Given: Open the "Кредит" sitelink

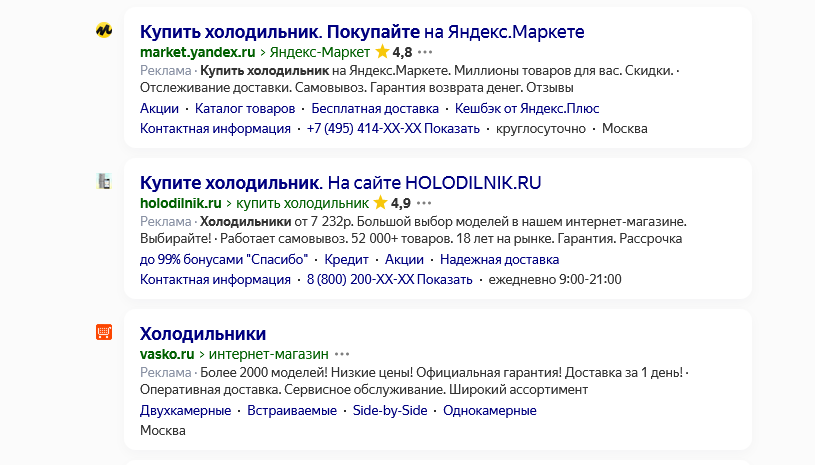Looking at the screenshot, I should 346,259.
